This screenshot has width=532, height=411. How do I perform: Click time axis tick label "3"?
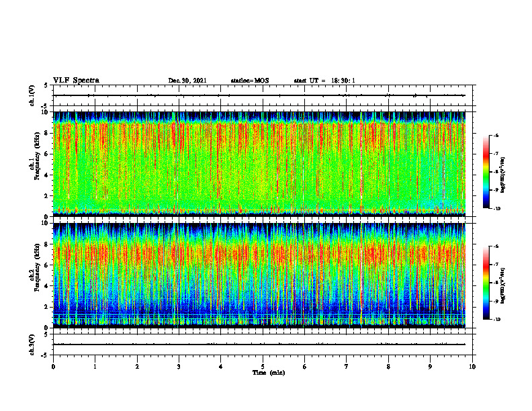[179, 367]
